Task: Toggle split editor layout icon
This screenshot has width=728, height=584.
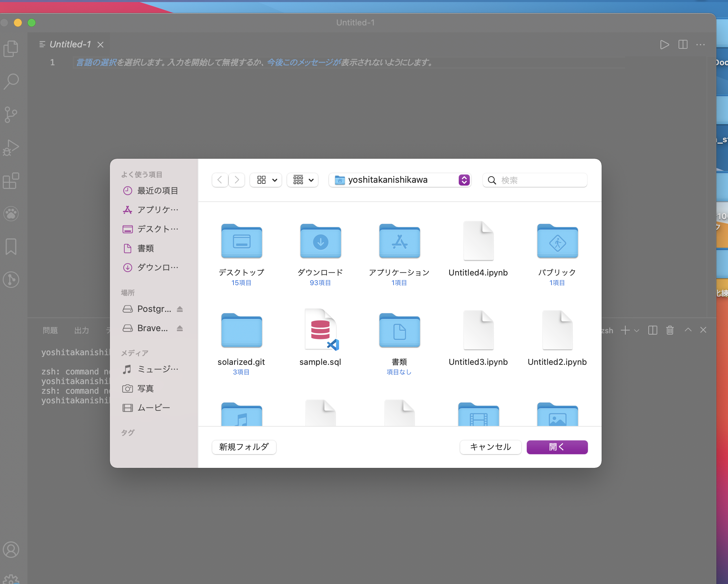Action: [x=683, y=45]
